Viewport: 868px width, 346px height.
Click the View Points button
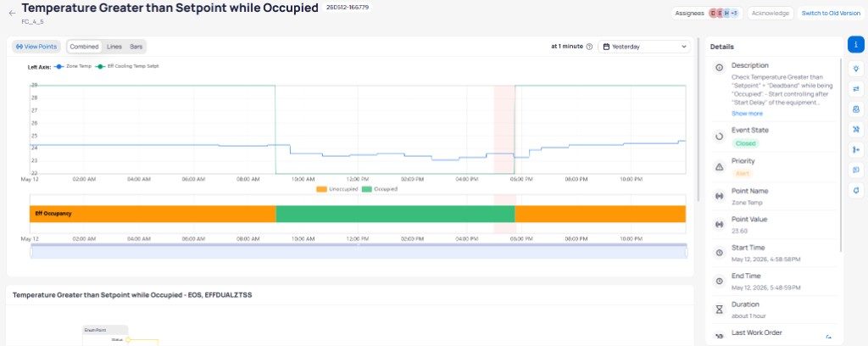tap(36, 47)
